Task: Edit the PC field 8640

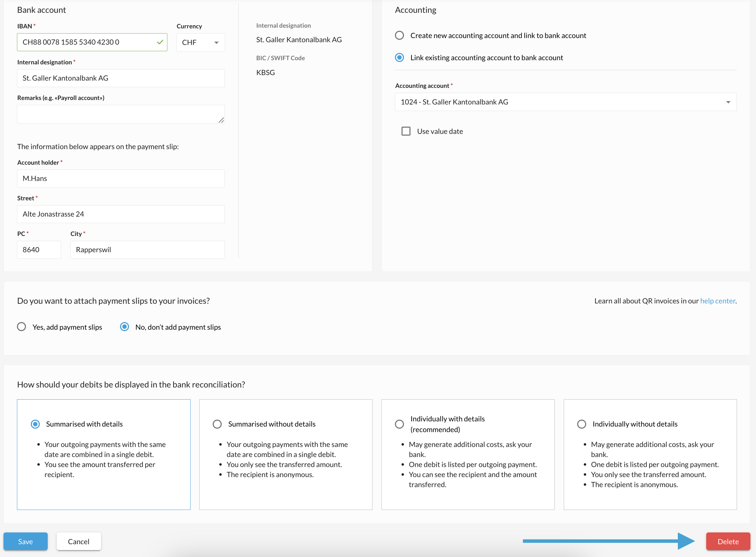Action: (x=39, y=250)
